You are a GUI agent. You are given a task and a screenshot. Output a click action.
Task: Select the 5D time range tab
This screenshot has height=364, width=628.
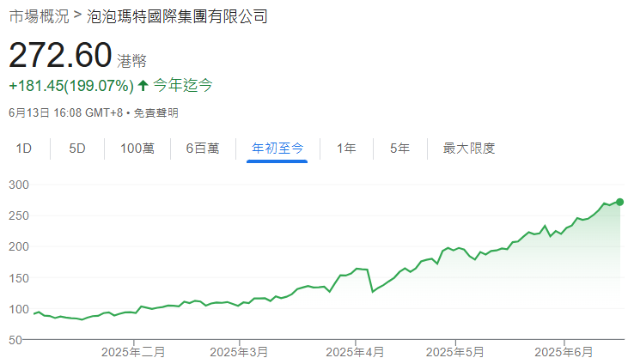pyautogui.click(x=77, y=149)
